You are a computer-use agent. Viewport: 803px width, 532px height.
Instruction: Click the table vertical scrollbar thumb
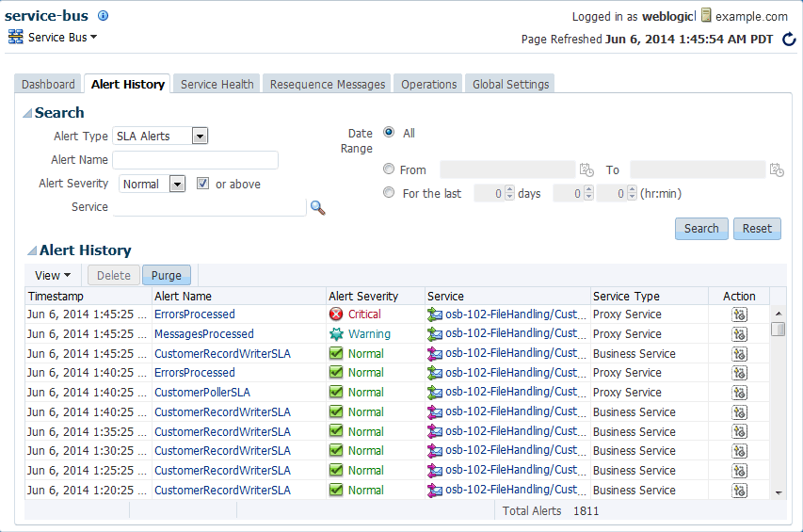778,329
